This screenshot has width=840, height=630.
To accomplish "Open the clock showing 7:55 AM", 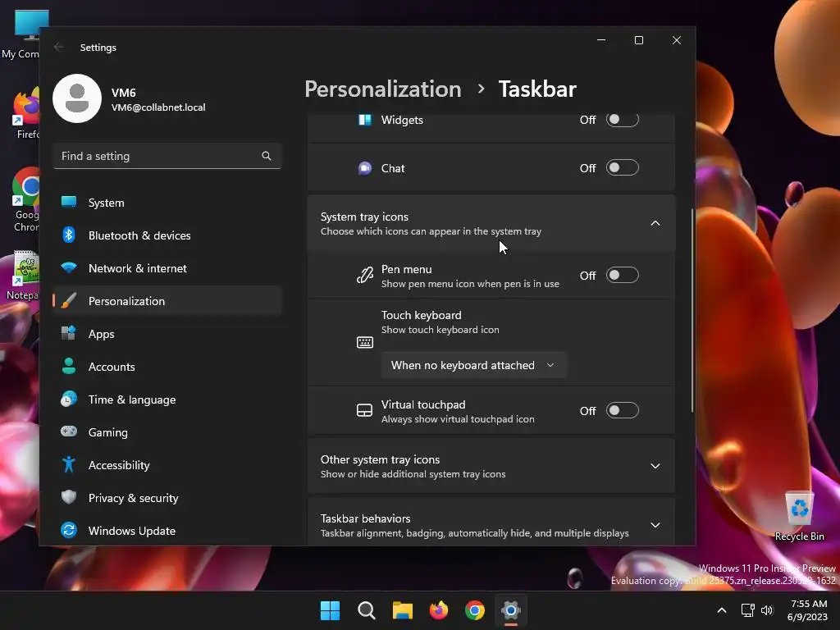I will (807, 610).
